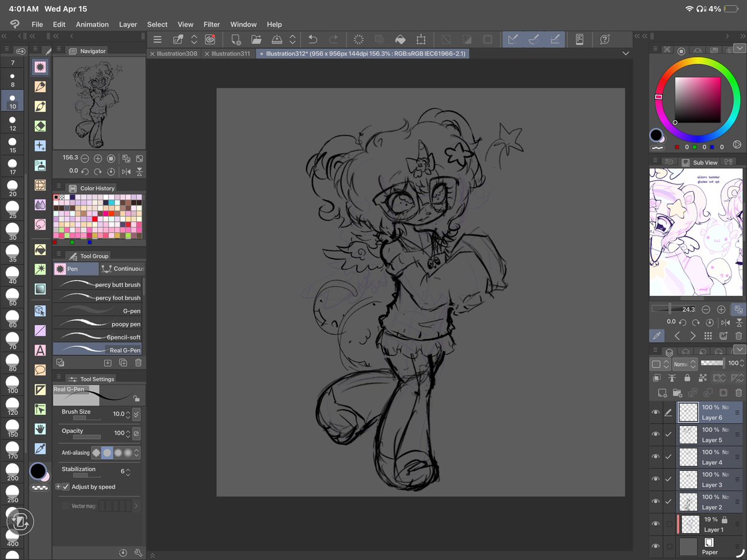Hide Layer 1 with its eye icon

tap(655, 524)
